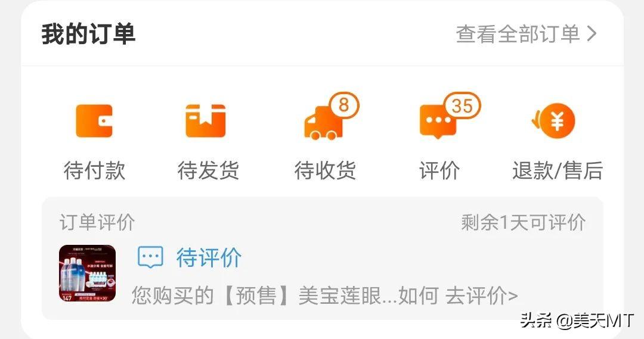Open the package box icon for pending shipment
Image resolution: width=644 pixels, height=339 pixels.
tap(205, 121)
